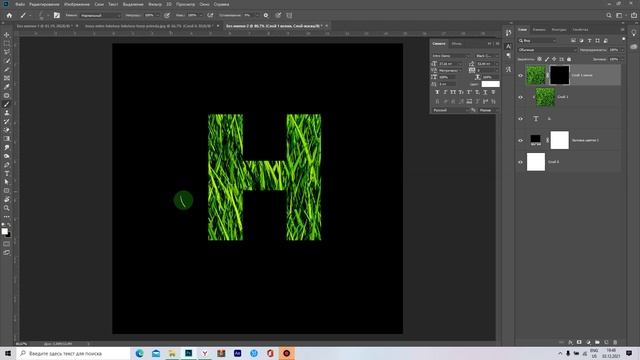The height and width of the screenshot is (360, 640).
Task: Open the layer Opacity dropdown arrow
Action: [622, 50]
